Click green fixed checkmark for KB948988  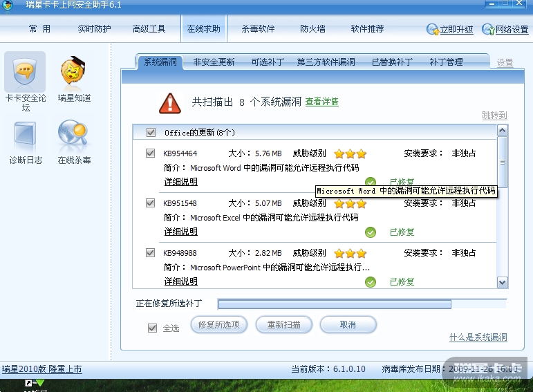coord(371,282)
